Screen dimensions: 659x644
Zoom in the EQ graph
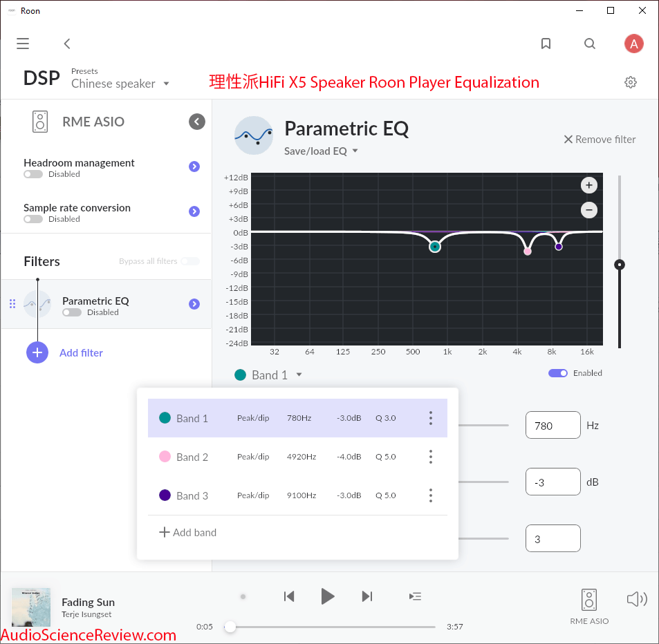tap(589, 185)
